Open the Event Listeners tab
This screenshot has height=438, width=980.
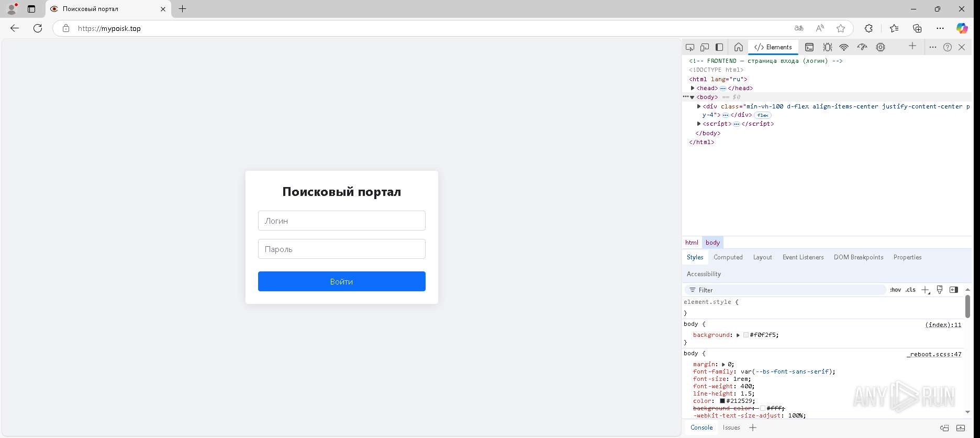803,257
